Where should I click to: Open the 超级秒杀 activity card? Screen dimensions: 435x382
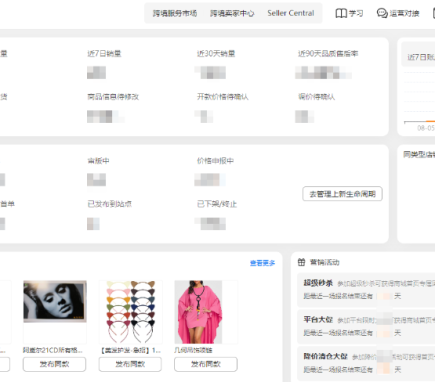click(366, 289)
